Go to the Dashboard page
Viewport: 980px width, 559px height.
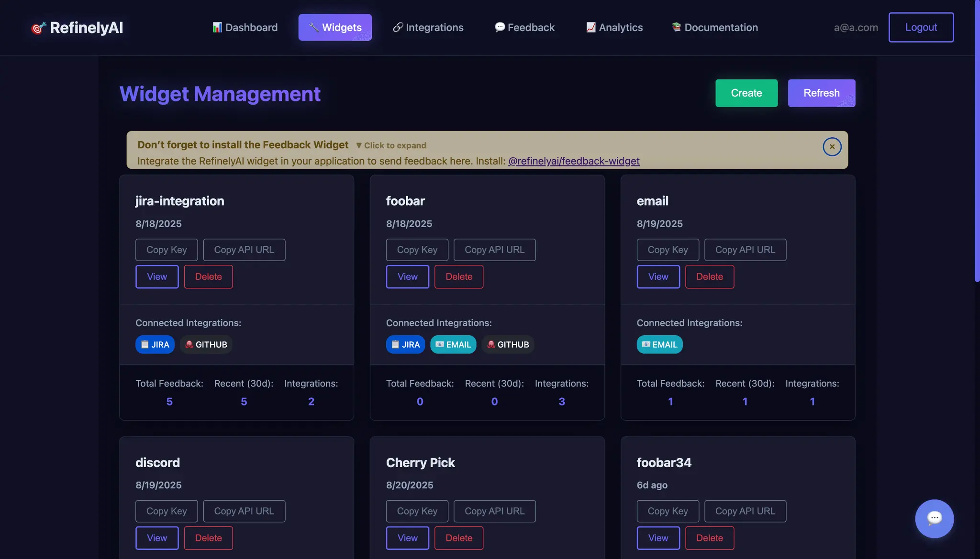coord(245,27)
